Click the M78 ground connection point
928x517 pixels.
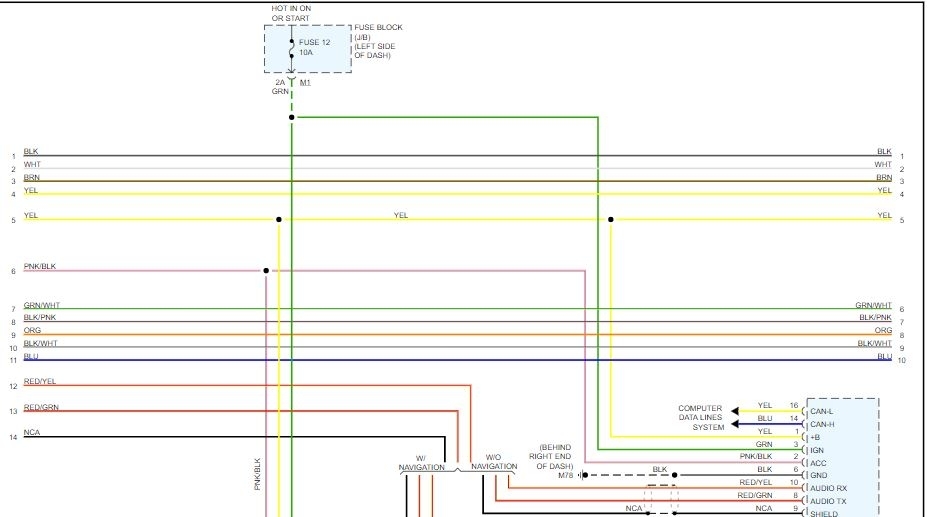click(x=579, y=475)
